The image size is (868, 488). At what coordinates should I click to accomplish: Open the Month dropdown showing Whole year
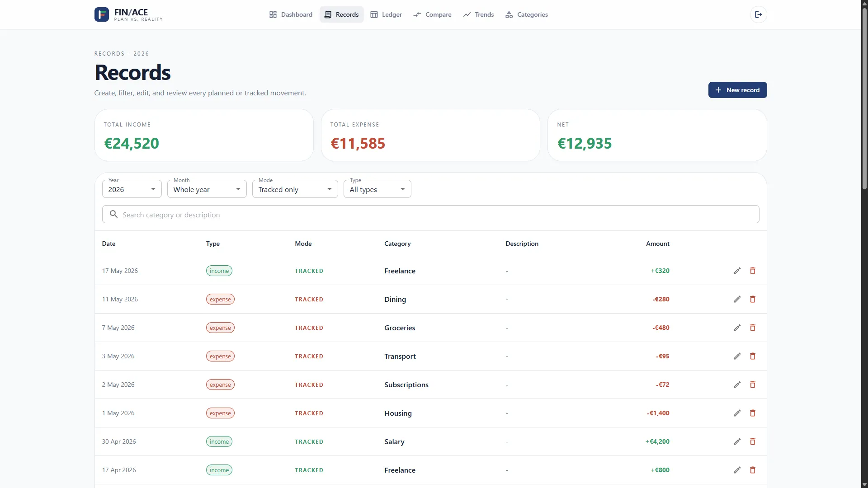tap(207, 189)
